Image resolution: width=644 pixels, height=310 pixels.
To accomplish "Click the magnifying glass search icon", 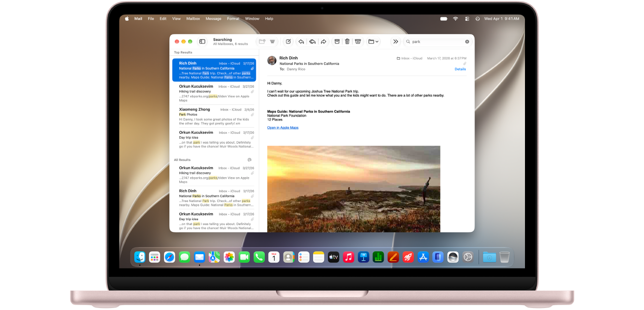I will (x=408, y=41).
